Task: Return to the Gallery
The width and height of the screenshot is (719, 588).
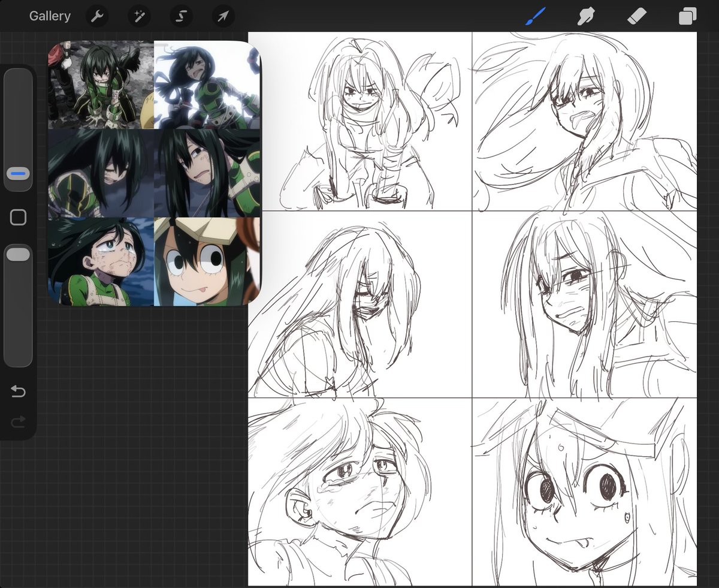Action: [50, 16]
